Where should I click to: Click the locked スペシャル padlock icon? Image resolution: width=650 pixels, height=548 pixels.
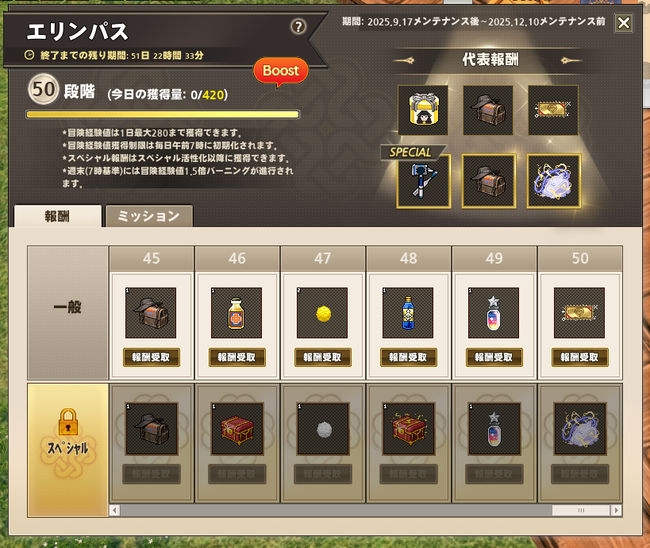pyautogui.click(x=68, y=422)
